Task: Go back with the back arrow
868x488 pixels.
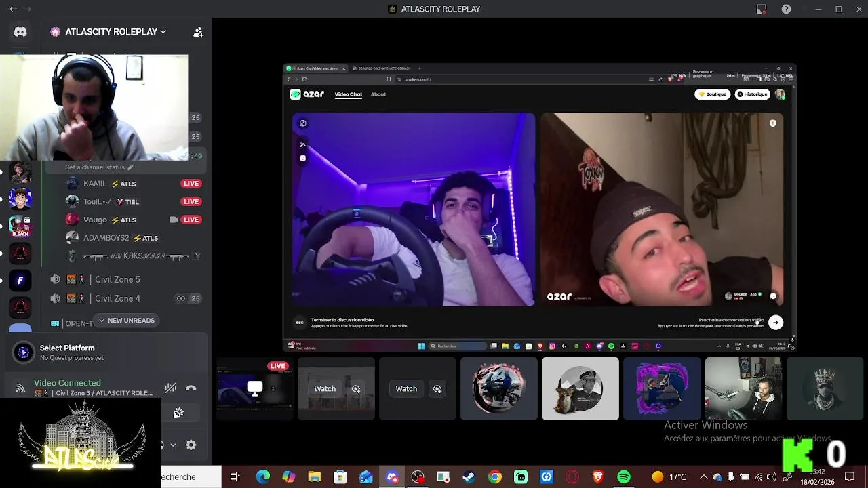Action: (x=14, y=9)
